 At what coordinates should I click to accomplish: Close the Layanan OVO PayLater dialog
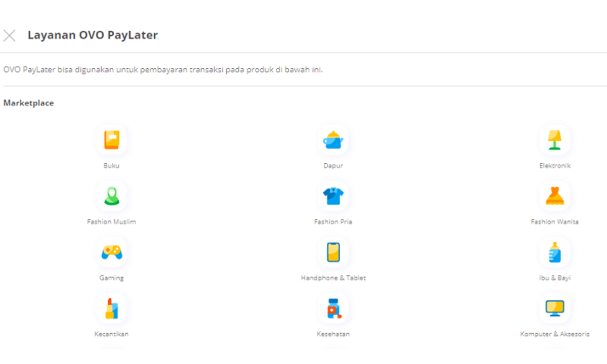(x=10, y=35)
